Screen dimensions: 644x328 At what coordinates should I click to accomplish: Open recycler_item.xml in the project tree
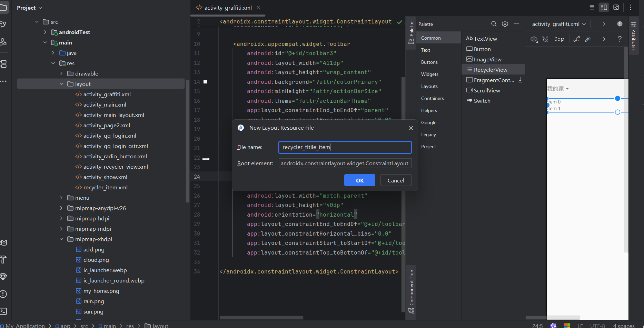point(106,187)
